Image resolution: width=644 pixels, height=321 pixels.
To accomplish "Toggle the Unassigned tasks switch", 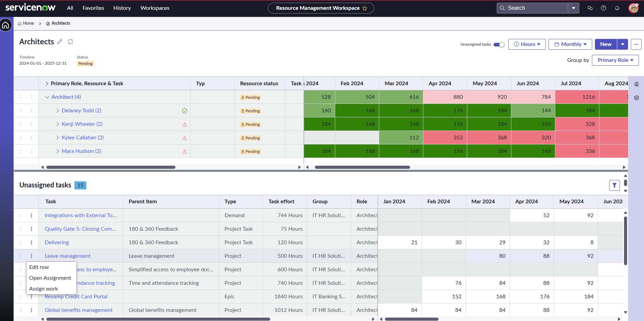I will pos(499,45).
